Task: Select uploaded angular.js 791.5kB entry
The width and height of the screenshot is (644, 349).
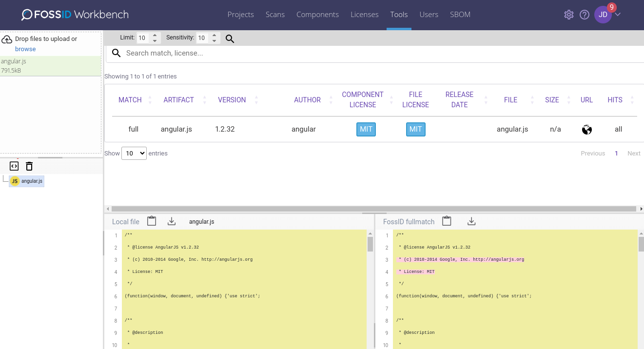Action: [51, 66]
